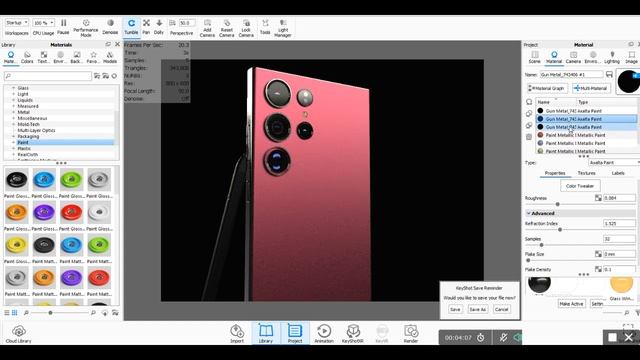Click the Make Active button
640x360 pixels.
pos(571,304)
